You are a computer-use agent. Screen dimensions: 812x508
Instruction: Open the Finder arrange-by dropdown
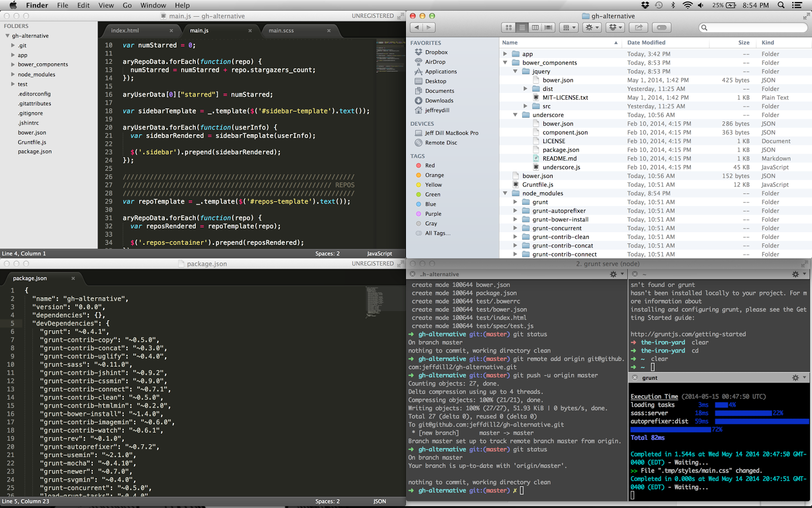(568, 27)
